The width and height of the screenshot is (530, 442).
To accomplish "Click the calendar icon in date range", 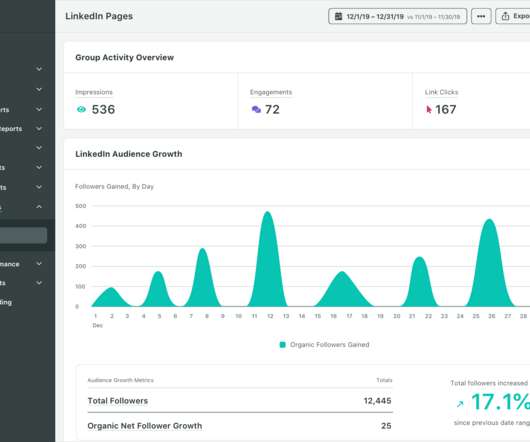I will coord(338,16).
